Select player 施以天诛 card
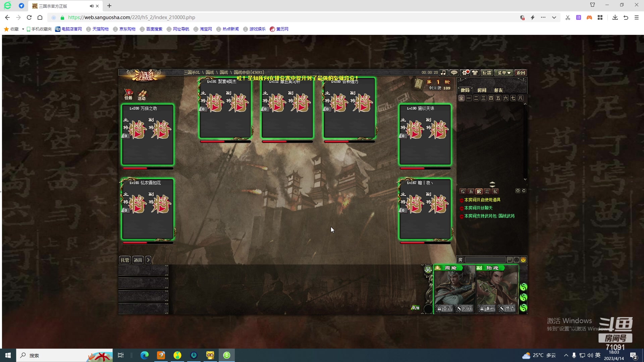The width and height of the screenshot is (644, 362). pyautogui.click(x=425, y=135)
